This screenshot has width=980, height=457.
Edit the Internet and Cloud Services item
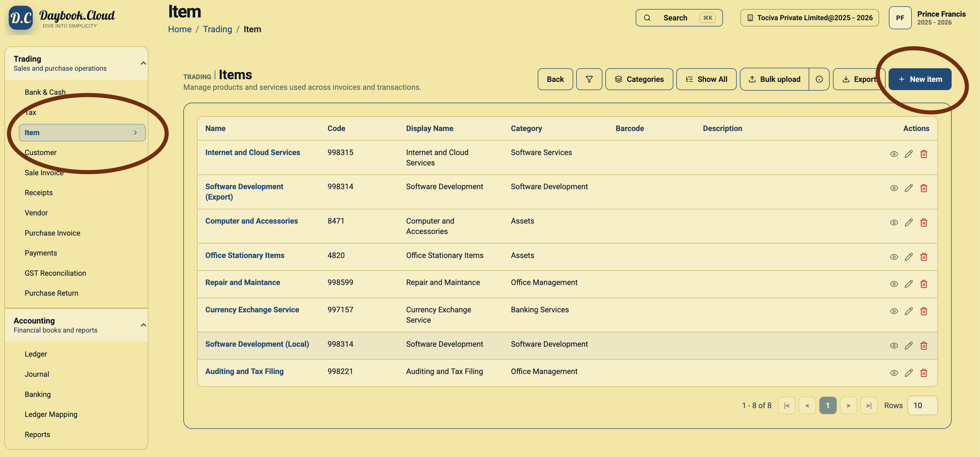coord(909,154)
